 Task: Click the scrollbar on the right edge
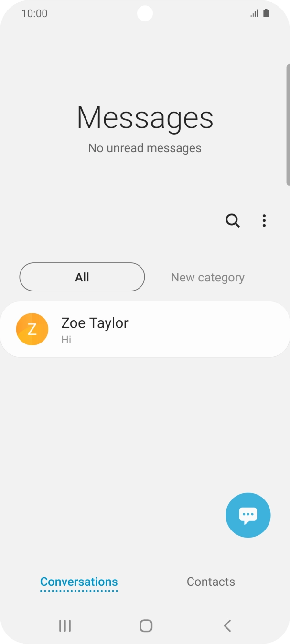288,124
